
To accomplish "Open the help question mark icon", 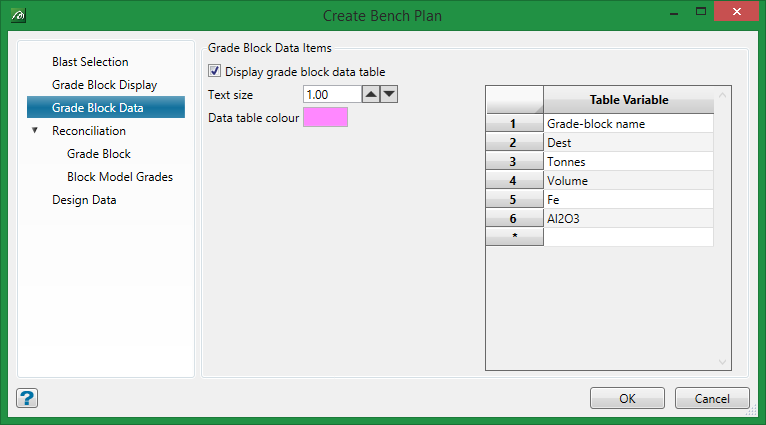I will [27, 398].
